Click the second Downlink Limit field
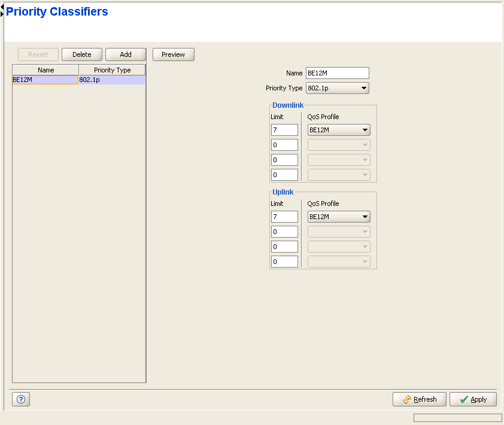Image resolution: width=504 pixels, height=425 pixels. click(284, 145)
